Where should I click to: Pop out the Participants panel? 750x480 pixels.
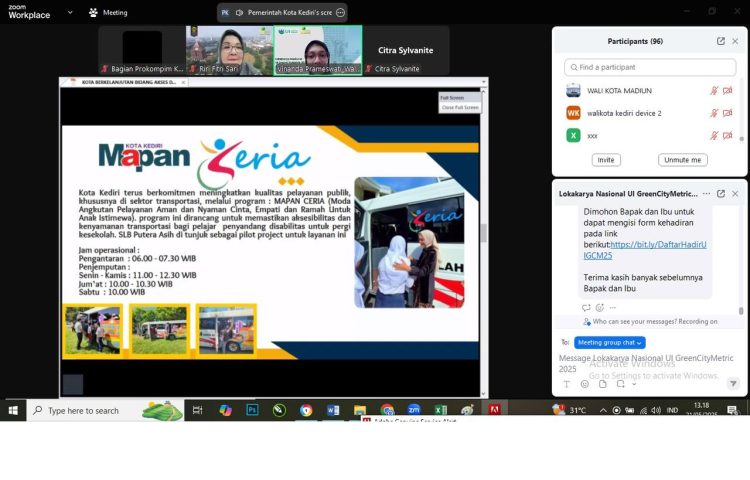pyautogui.click(x=721, y=41)
